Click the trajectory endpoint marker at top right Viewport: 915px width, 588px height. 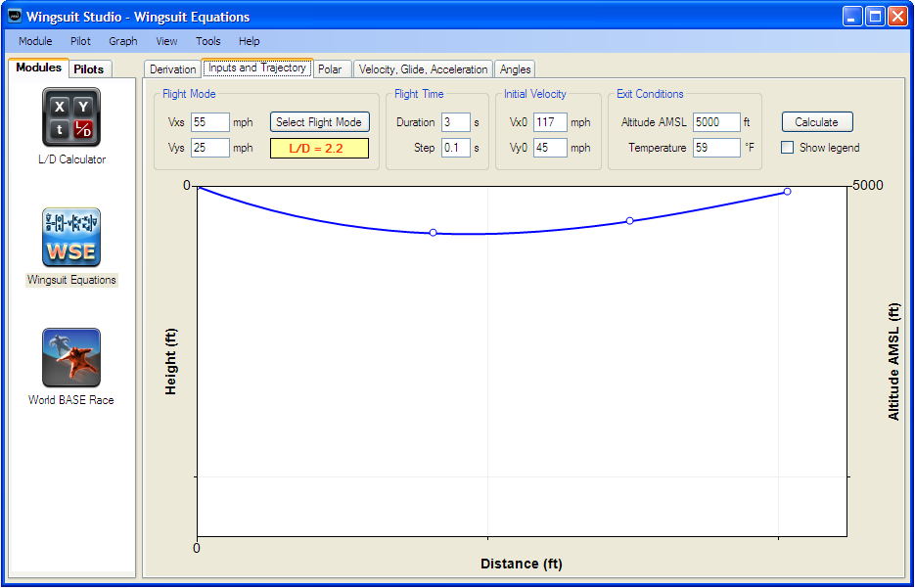[787, 192]
